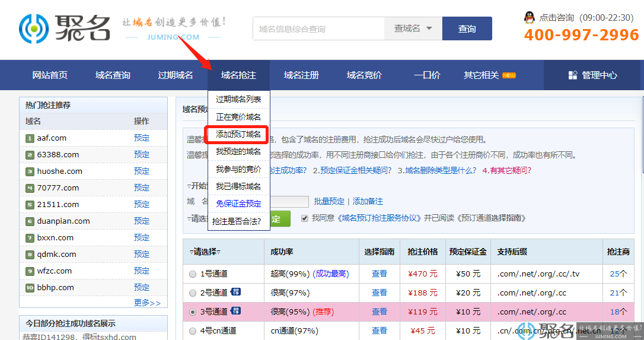Click 查看 link in 3号通道 row
The image size is (644, 340).
click(380, 312)
